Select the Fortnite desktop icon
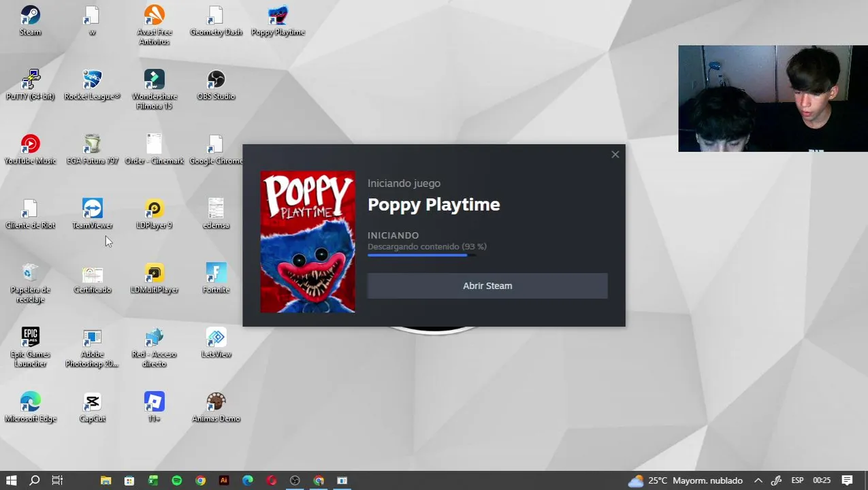The image size is (868, 490). pyautogui.click(x=216, y=278)
